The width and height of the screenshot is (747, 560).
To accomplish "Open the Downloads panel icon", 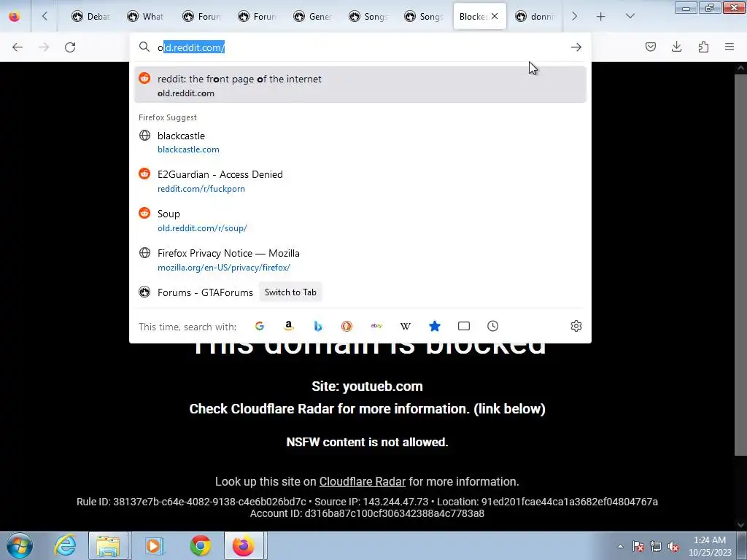I will click(x=676, y=47).
